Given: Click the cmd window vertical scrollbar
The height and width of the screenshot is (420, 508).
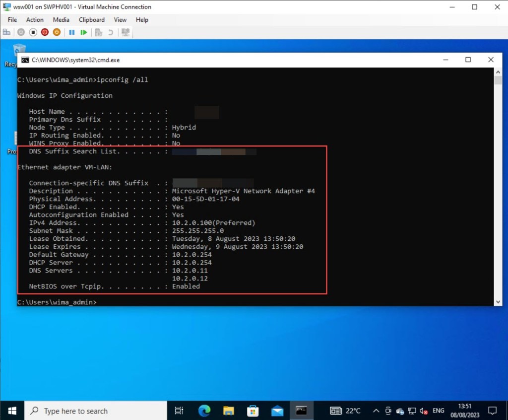Looking at the screenshot, I should pyautogui.click(x=498, y=189).
